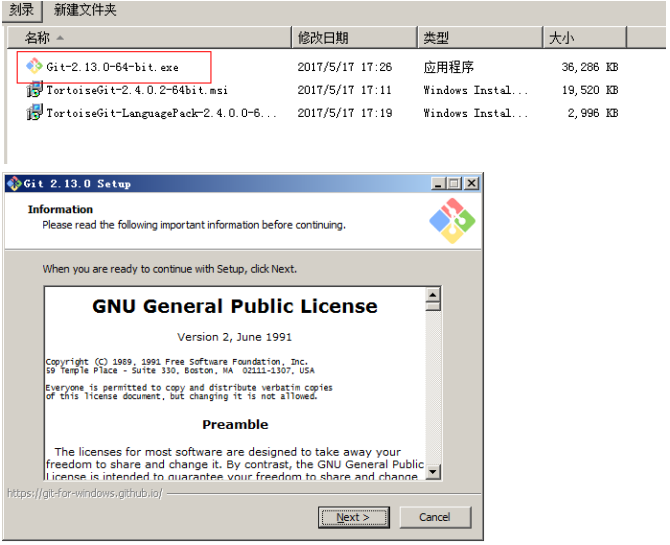Screen dimensions: 670x545
Task: Click the date 2017/5/17 17:11
Action: coord(344,90)
